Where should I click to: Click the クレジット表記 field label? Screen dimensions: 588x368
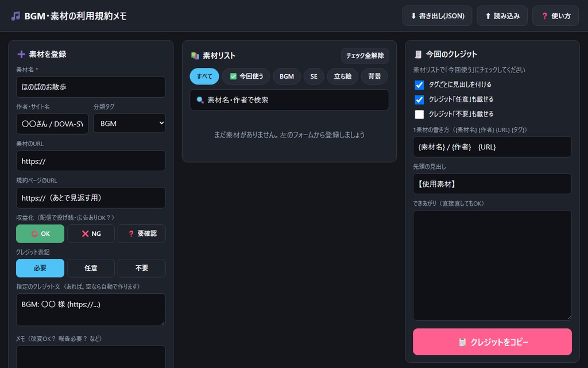coord(33,252)
